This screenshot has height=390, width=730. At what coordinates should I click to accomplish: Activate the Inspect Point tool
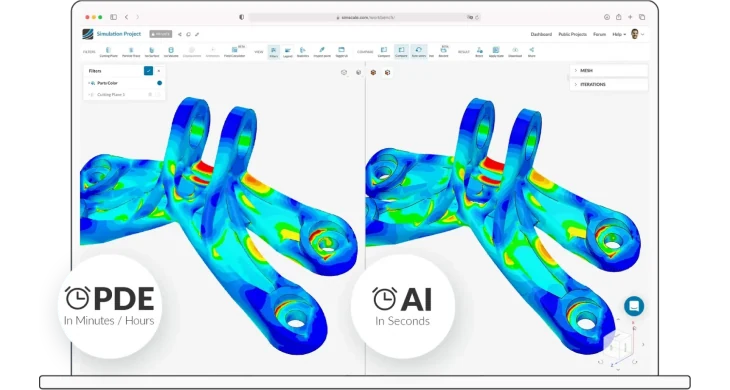322,52
